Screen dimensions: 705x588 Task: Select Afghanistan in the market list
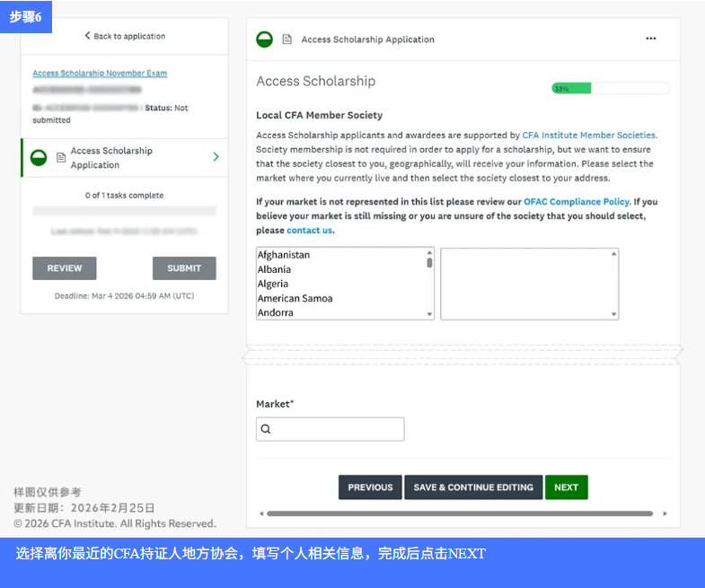pyautogui.click(x=284, y=255)
